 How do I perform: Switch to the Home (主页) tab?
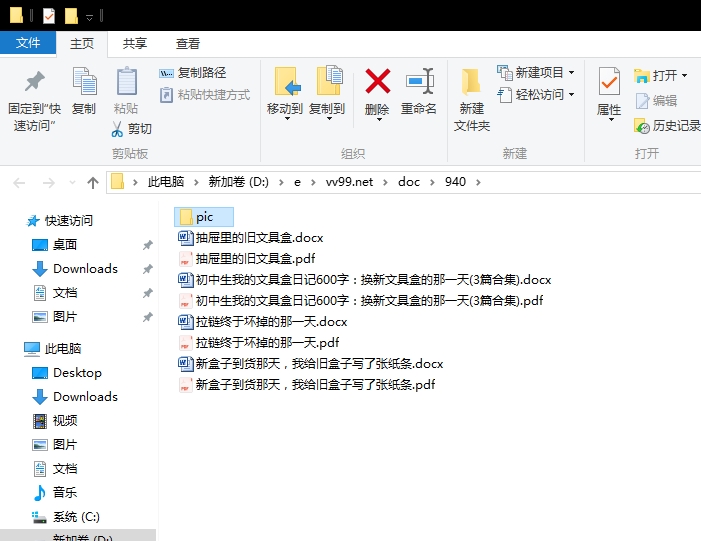[82, 44]
